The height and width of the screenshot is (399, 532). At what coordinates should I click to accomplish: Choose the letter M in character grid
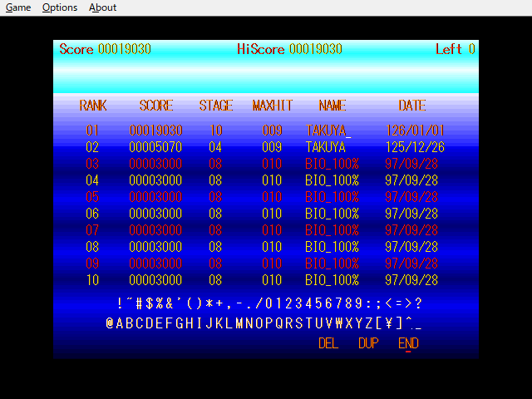239,323
